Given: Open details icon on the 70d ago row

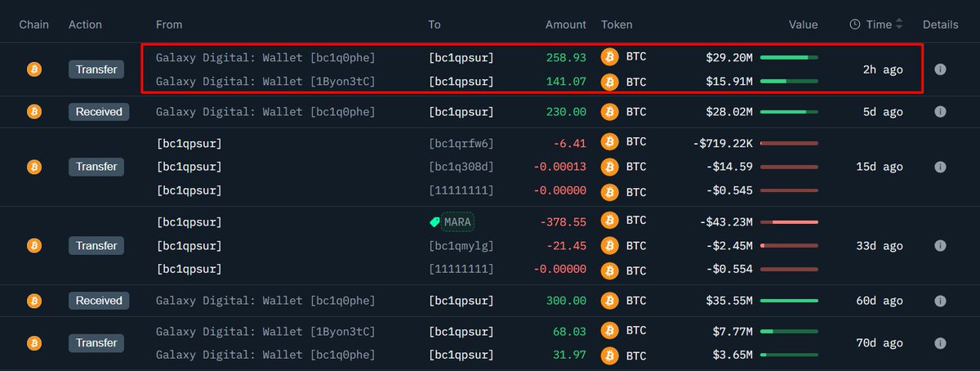Looking at the screenshot, I should (x=940, y=343).
